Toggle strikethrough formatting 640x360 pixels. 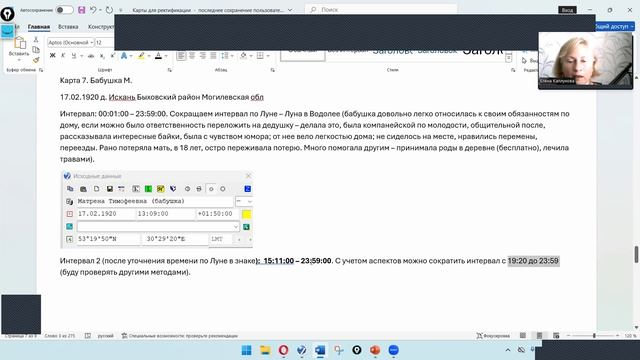[x=91, y=56]
